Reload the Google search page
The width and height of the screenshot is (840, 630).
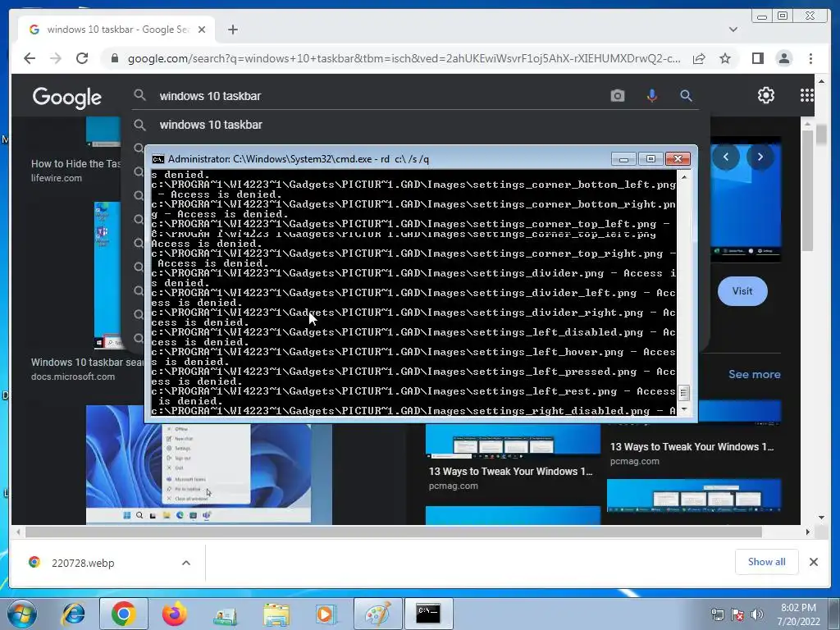[82, 58]
